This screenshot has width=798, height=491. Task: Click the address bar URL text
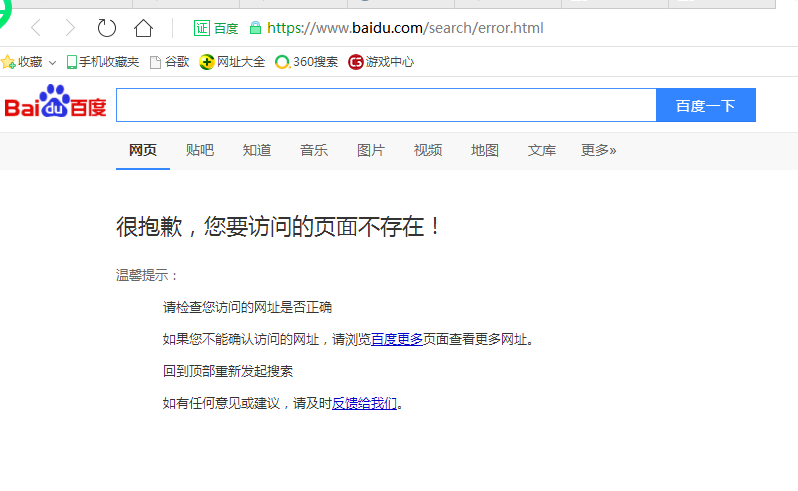[405, 28]
